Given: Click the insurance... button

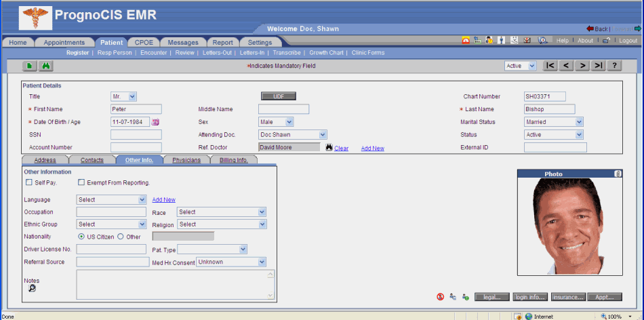Looking at the screenshot, I should [x=569, y=297].
